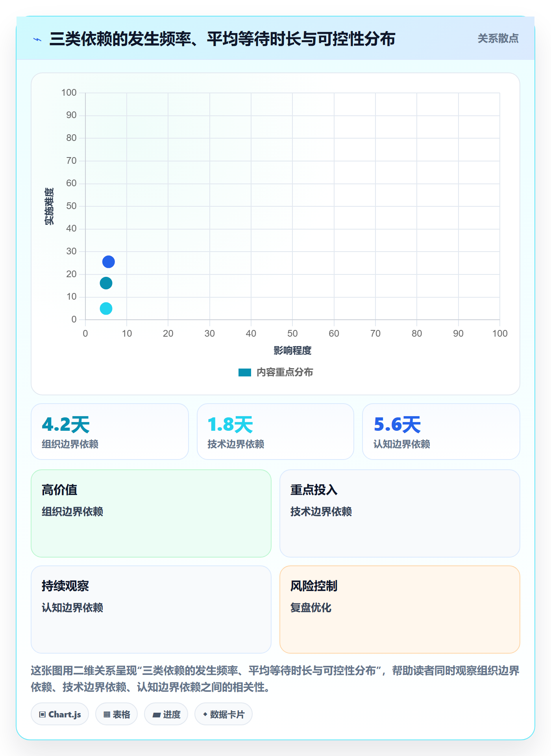Open the 重点投入 quadrant card
Screen dimensions: 551x756
(400, 513)
